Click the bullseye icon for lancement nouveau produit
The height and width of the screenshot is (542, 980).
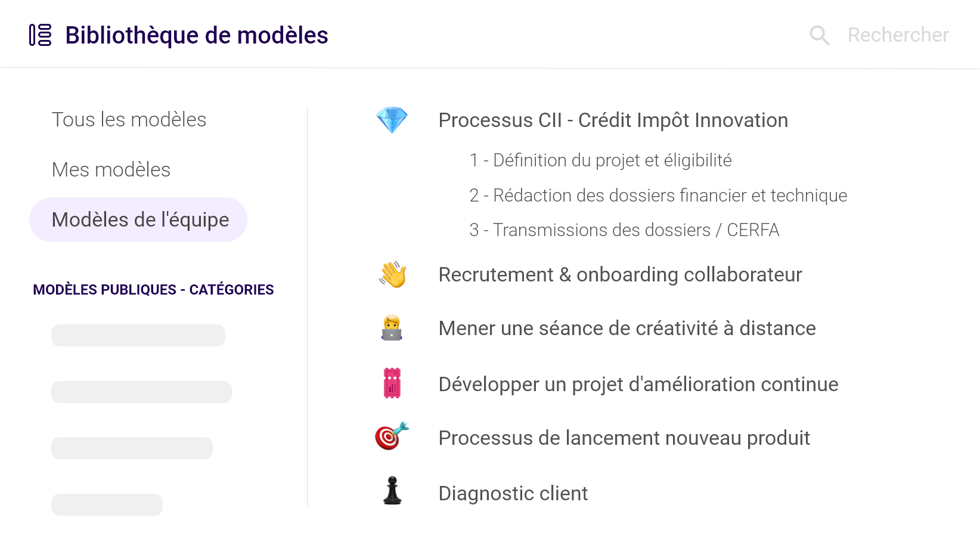tap(392, 437)
